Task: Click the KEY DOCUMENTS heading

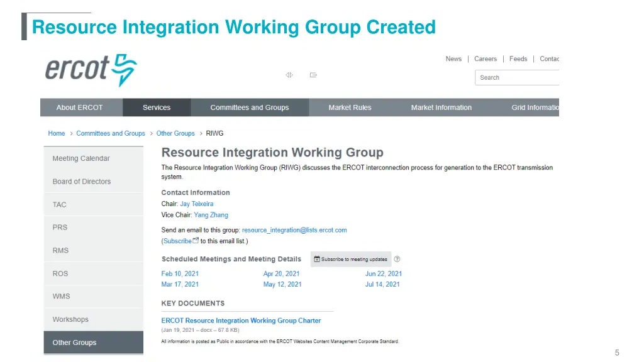Action: (193, 304)
